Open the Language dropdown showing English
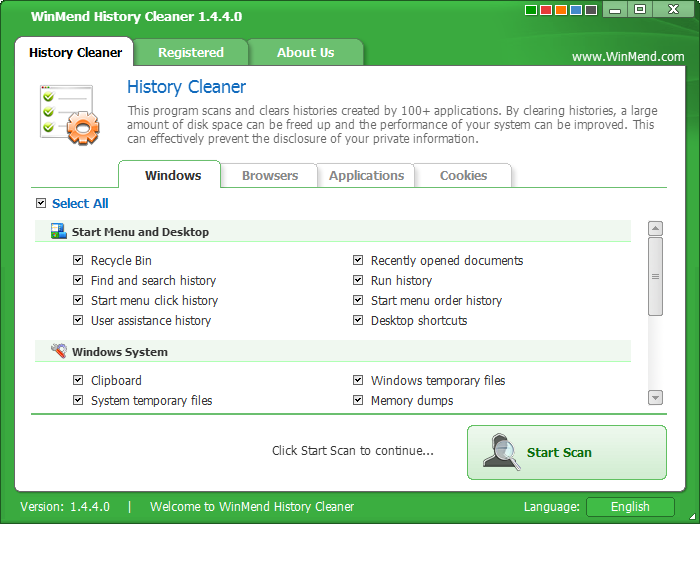This screenshot has width=700, height=574. (630, 507)
